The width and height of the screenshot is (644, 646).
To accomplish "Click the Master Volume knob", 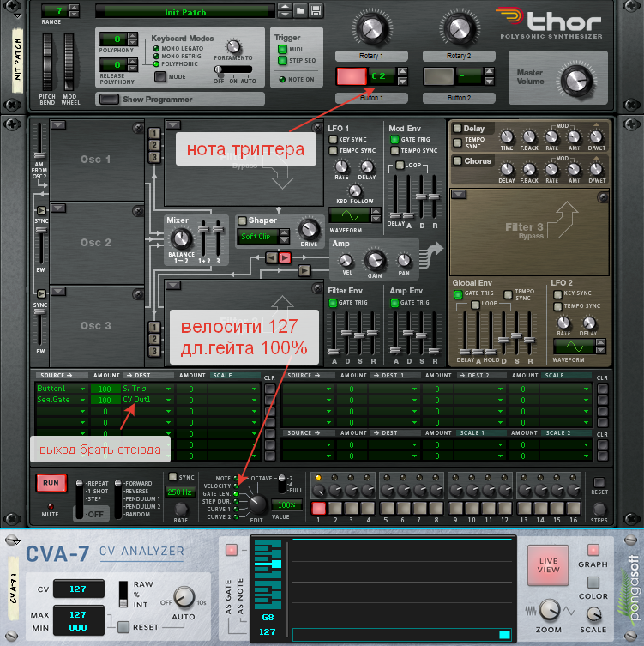I will [576, 80].
